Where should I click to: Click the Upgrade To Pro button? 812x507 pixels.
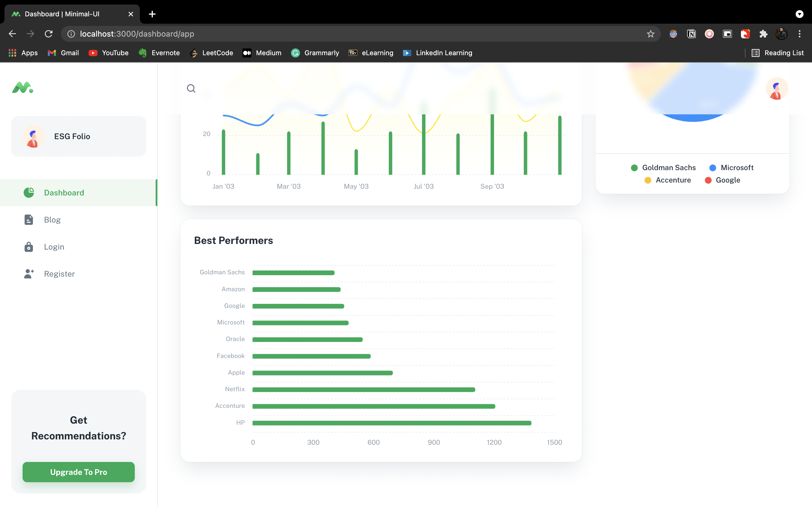[x=78, y=472]
